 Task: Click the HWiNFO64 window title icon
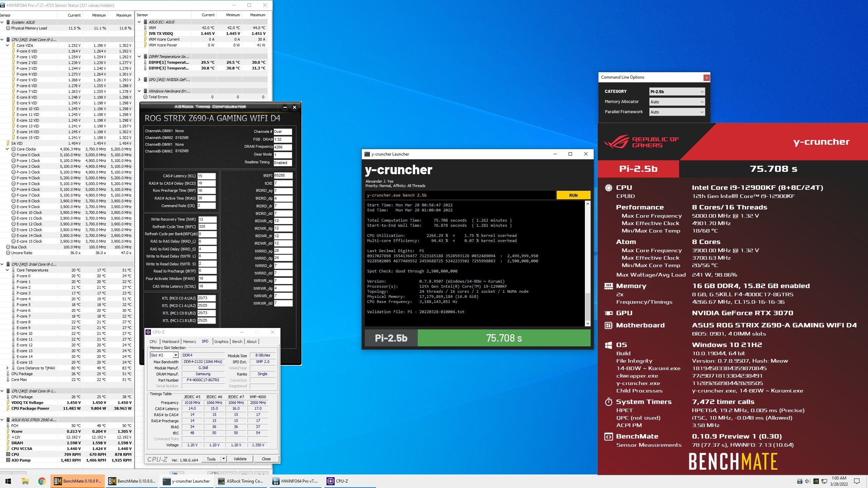point(3,5)
